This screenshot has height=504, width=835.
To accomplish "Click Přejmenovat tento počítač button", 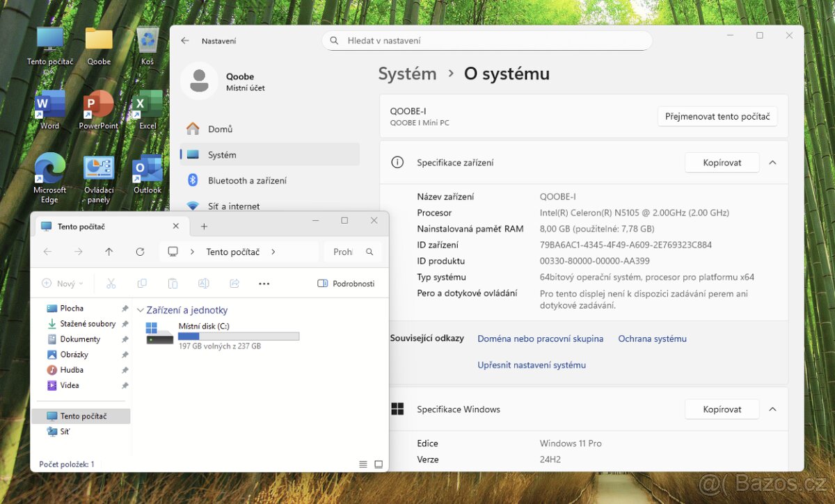I will [717, 117].
